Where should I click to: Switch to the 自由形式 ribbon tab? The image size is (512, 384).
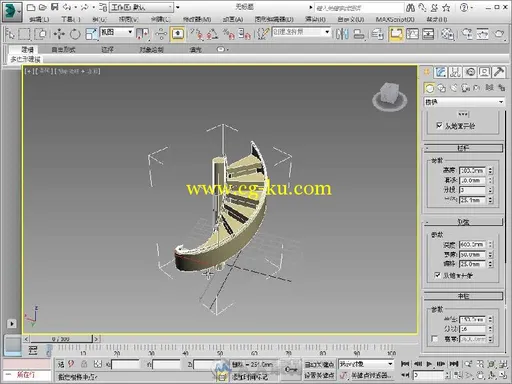click(x=63, y=50)
